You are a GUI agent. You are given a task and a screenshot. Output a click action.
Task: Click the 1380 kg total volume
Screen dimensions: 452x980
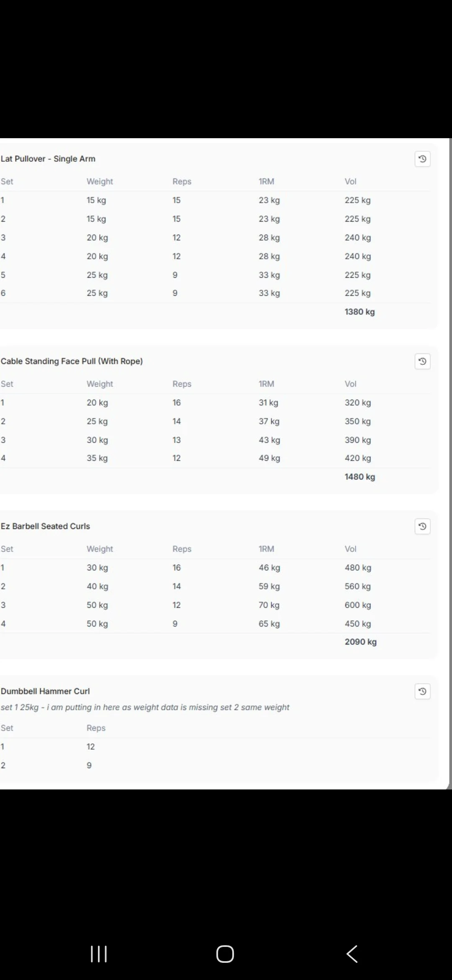click(360, 312)
